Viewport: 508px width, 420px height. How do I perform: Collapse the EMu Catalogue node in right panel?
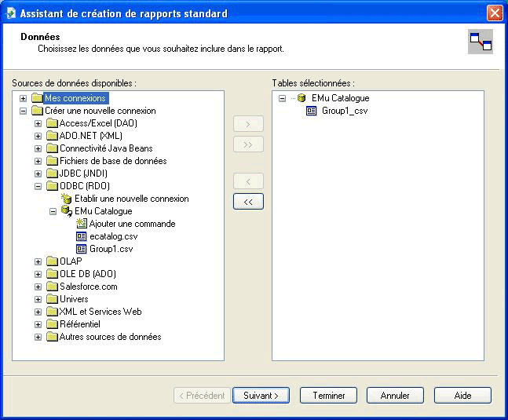pos(282,98)
